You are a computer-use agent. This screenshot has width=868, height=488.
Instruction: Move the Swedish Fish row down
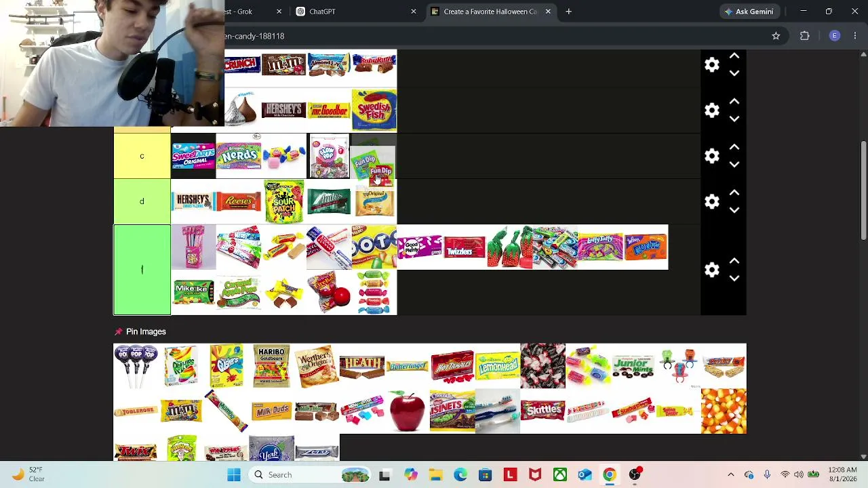[x=734, y=119]
